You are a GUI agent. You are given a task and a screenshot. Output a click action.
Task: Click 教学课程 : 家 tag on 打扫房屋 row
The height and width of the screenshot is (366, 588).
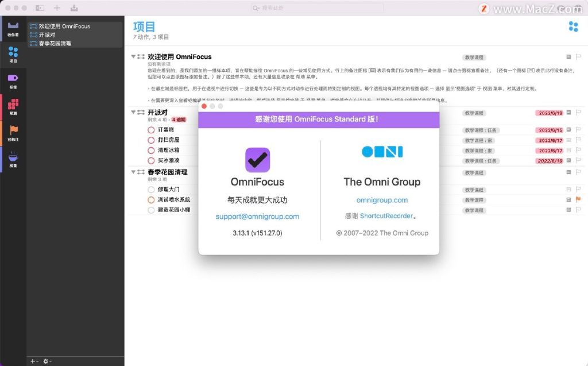[x=478, y=140]
